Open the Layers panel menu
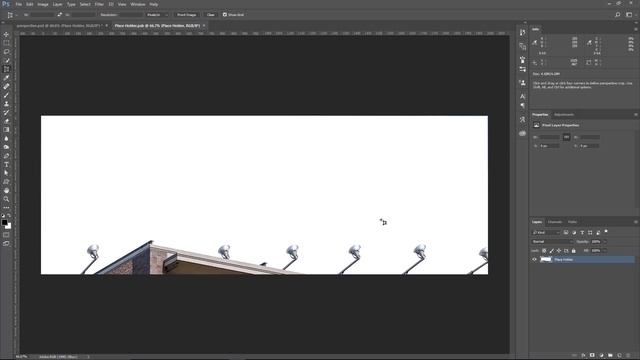The width and height of the screenshot is (640, 360). (x=636, y=222)
